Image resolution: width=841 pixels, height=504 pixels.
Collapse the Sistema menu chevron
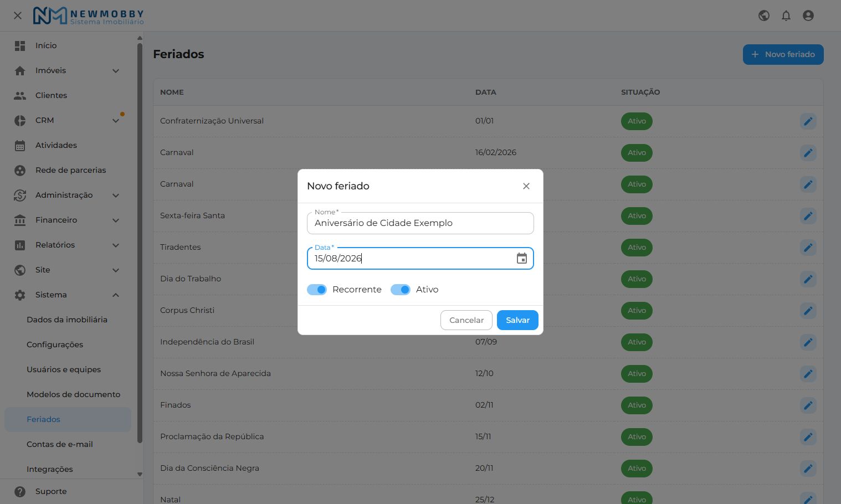[x=116, y=295]
